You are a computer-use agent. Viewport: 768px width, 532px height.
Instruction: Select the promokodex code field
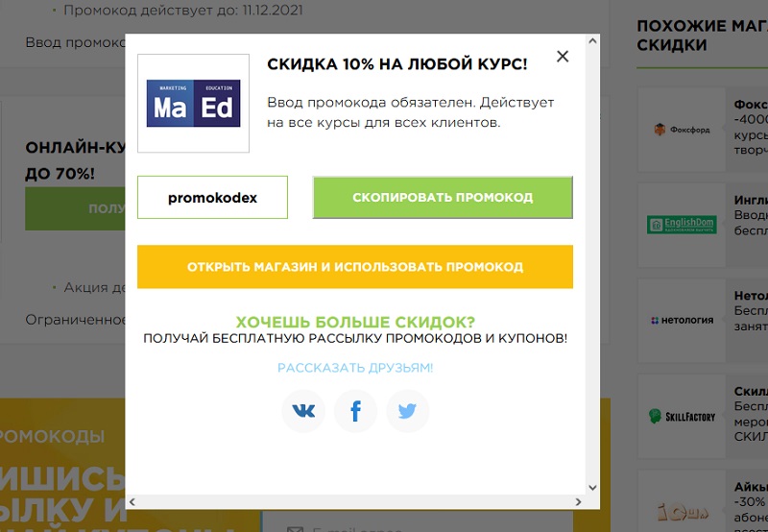(212, 198)
